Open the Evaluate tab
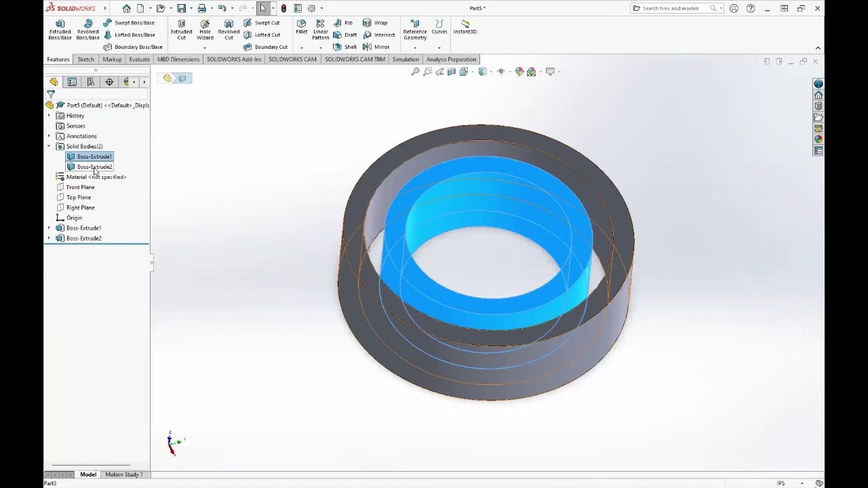Viewport: 868px width, 488px height. (140, 60)
